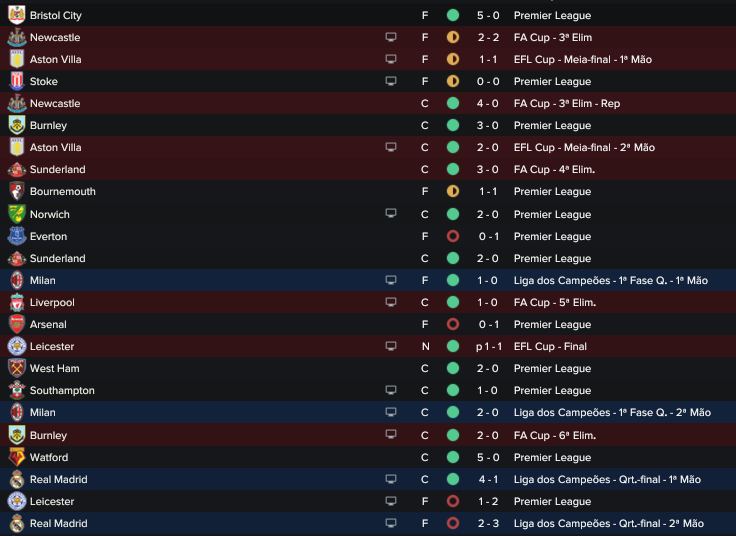
Task: Click the Bristol City club badge
Action: (17, 15)
